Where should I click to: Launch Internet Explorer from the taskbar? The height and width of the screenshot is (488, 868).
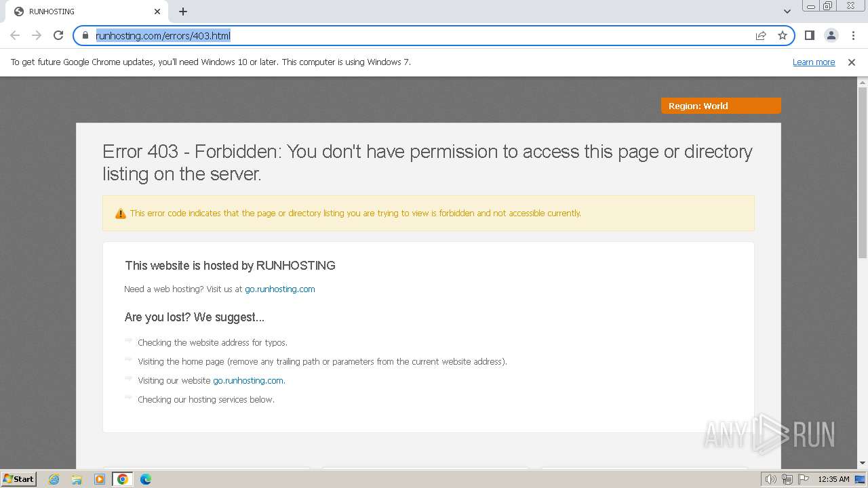click(54, 479)
